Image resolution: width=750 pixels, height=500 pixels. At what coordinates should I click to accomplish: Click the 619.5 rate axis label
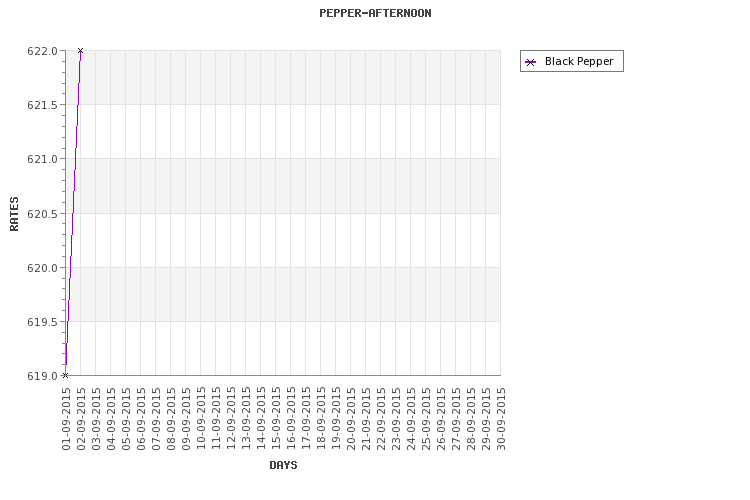pyautogui.click(x=42, y=322)
